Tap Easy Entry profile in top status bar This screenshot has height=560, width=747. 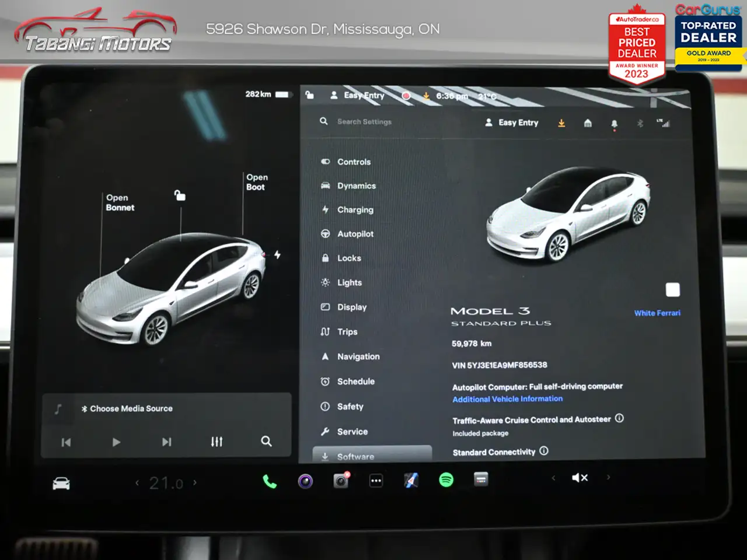coord(357,95)
